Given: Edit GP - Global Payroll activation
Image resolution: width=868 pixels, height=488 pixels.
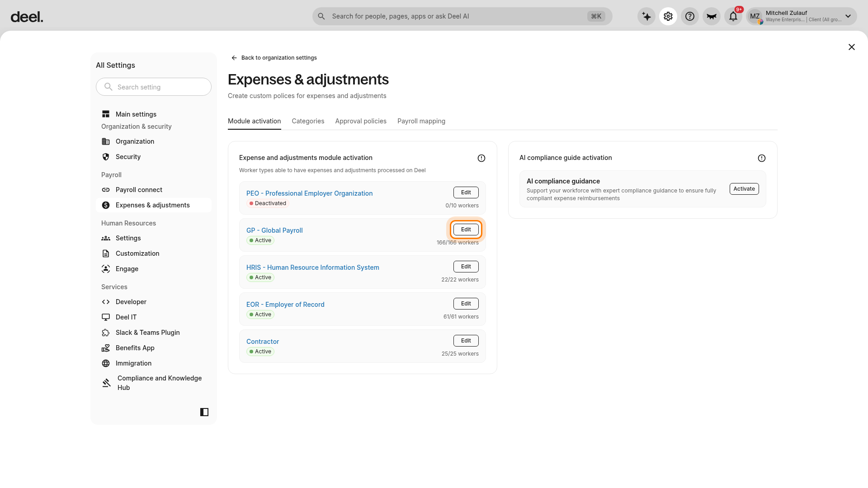Looking at the screenshot, I should tap(466, 230).
